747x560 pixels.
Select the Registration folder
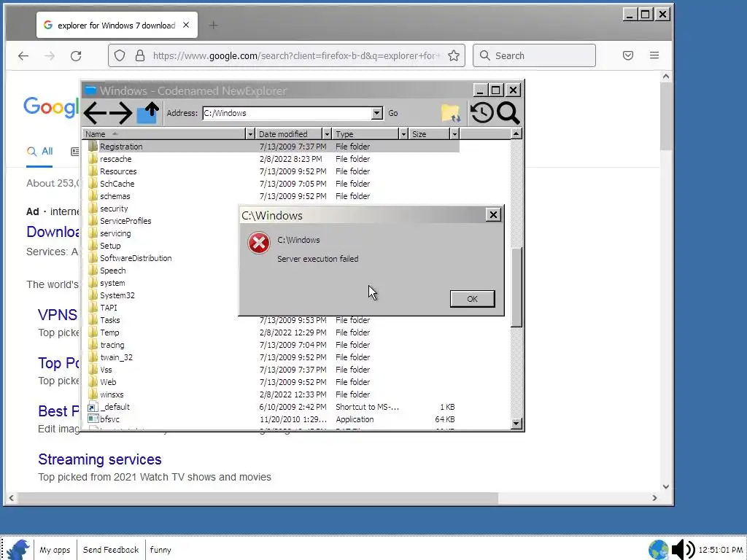[120, 147]
